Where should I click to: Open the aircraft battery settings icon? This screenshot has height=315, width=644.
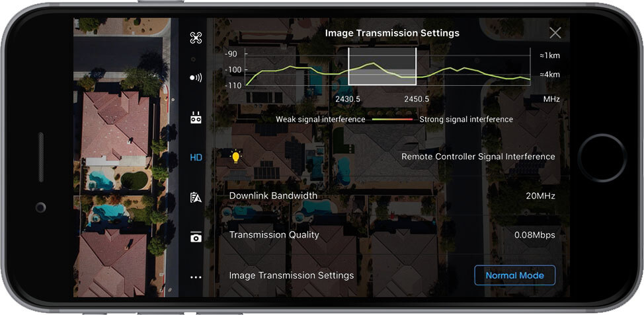point(196,197)
